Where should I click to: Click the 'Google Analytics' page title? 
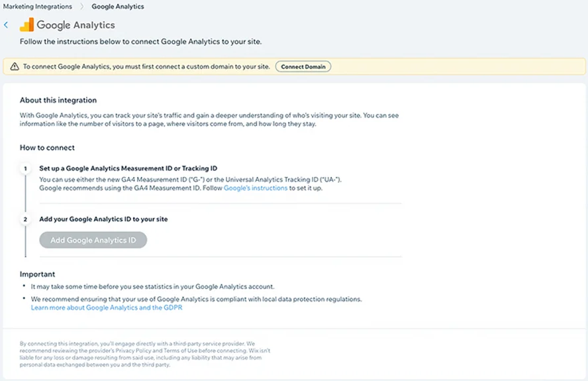tap(75, 25)
